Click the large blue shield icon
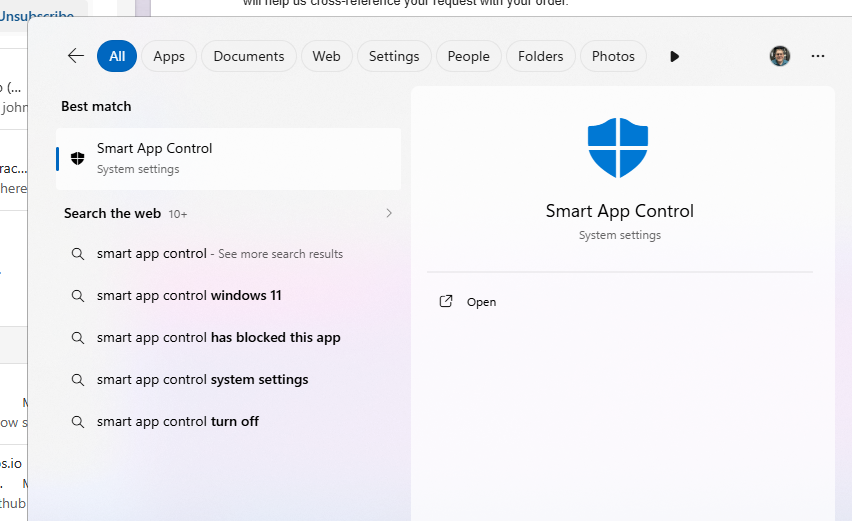852x521 pixels. tap(617, 148)
